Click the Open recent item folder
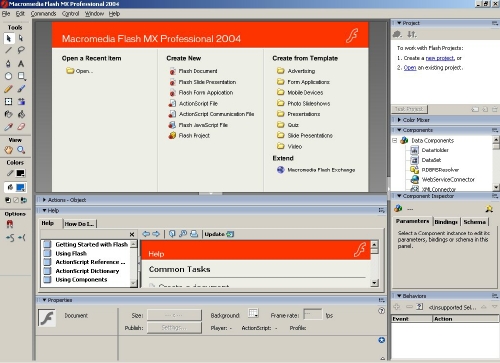The image size is (500, 363). 79,71
